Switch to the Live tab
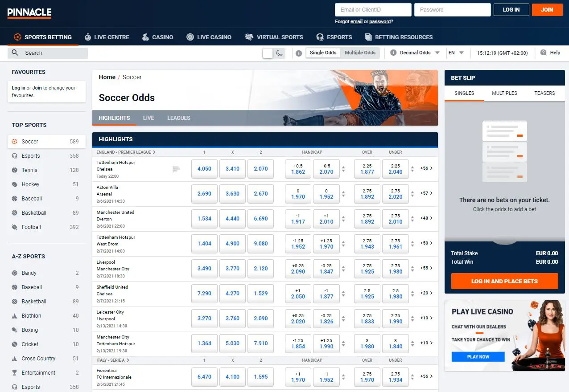Image resolution: width=569 pixels, height=392 pixels. pos(148,118)
